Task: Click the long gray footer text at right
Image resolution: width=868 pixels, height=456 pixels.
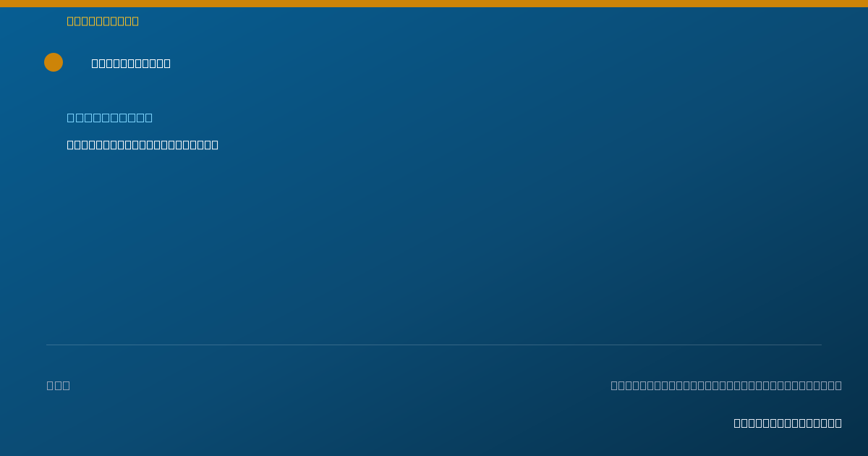Action: pyautogui.click(x=726, y=385)
